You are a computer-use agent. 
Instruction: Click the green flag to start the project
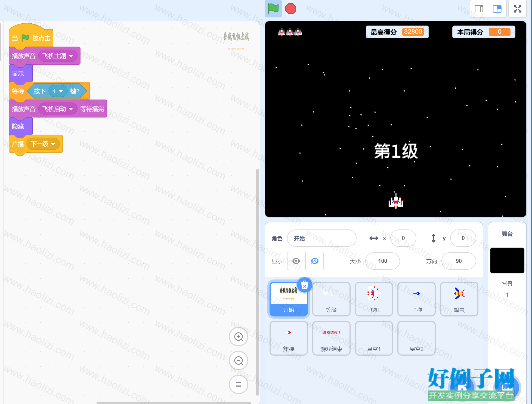click(273, 9)
